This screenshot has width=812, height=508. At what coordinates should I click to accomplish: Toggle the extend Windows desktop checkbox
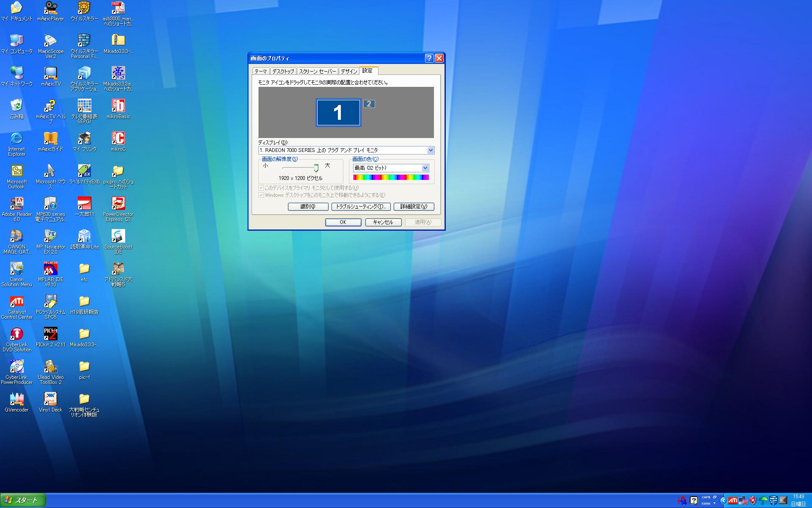pyautogui.click(x=261, y=195)
